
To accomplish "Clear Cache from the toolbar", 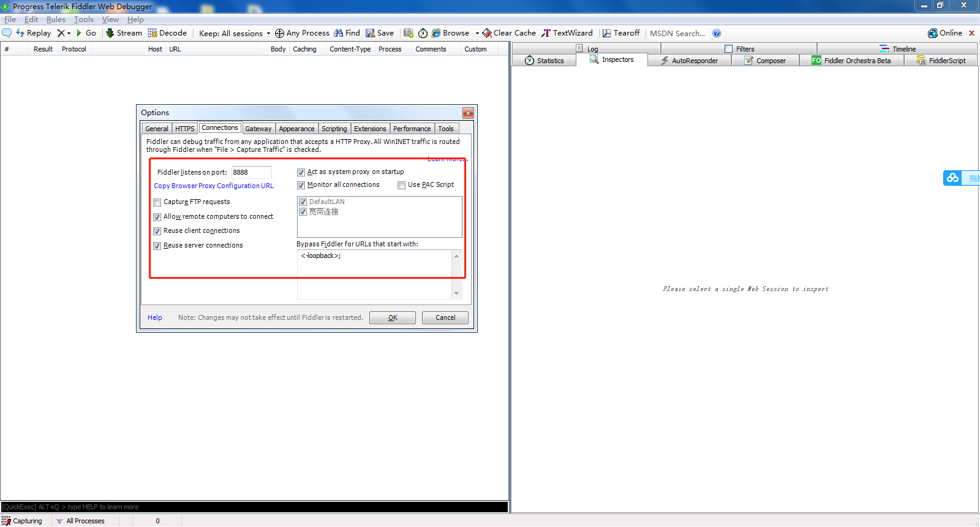I will 509,33.
